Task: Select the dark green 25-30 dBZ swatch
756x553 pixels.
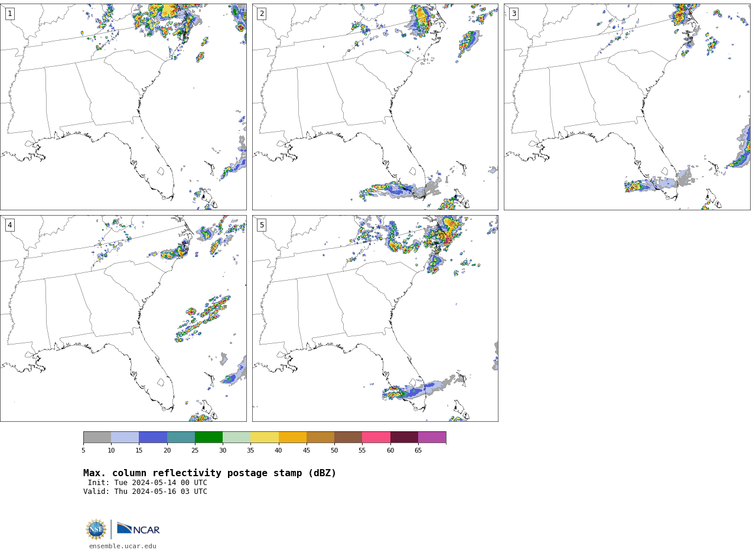Action: point(208,437)
